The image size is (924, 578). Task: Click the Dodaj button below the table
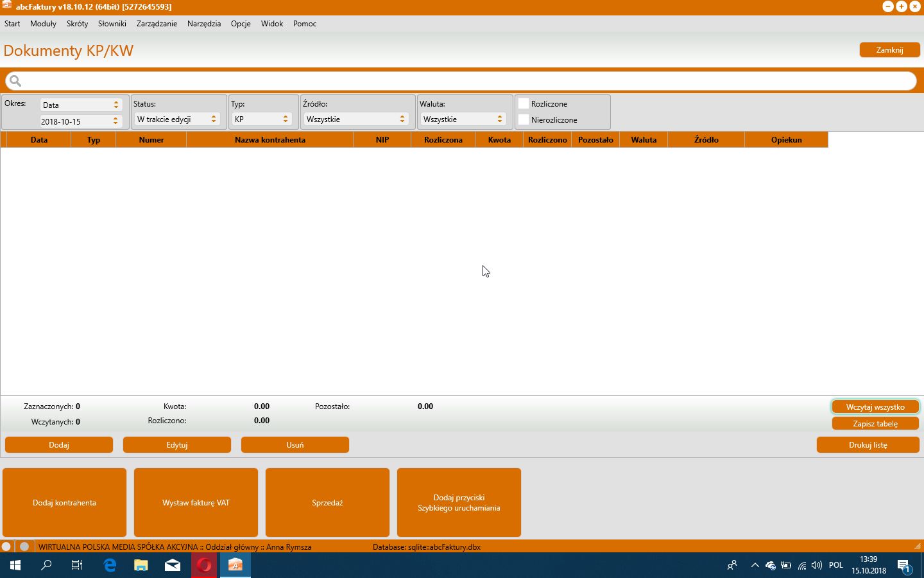click(x=59, y=444)
